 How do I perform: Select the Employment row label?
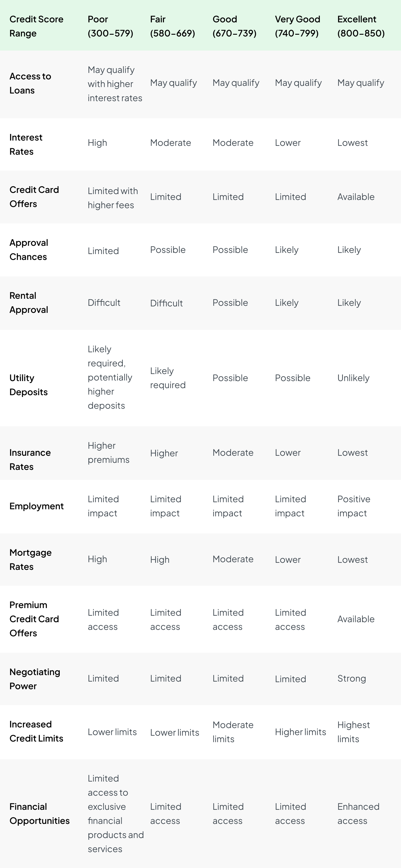pyautogui.click(x=37, y=506)
